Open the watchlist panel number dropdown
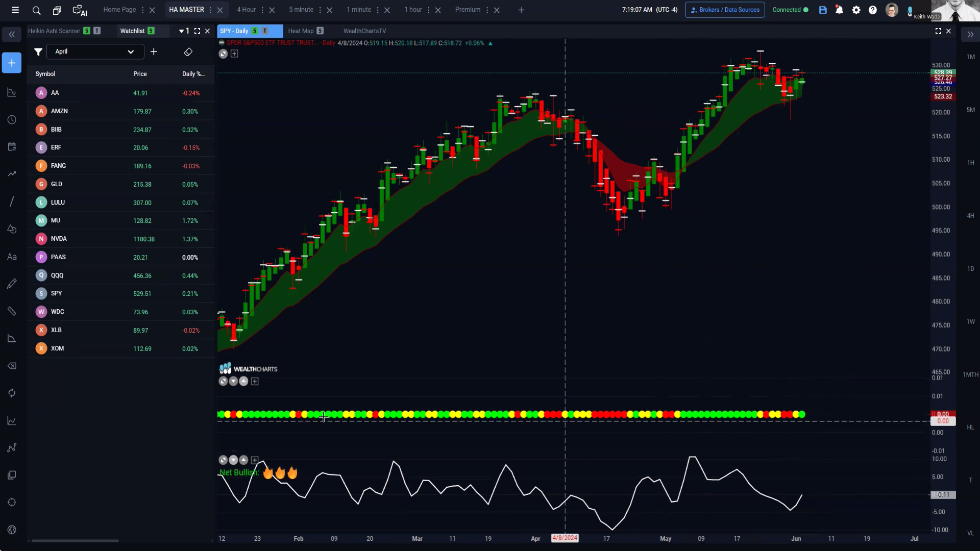 (x=184, y=31)
